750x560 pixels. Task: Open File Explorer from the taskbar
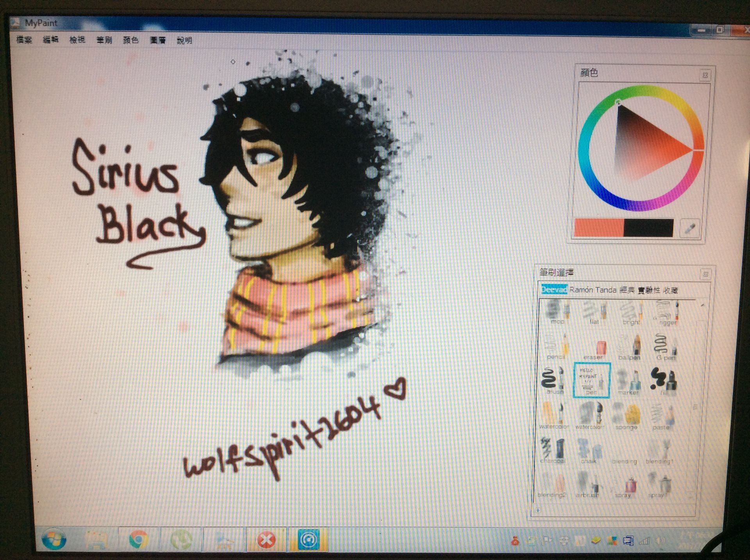coord(96,540)
